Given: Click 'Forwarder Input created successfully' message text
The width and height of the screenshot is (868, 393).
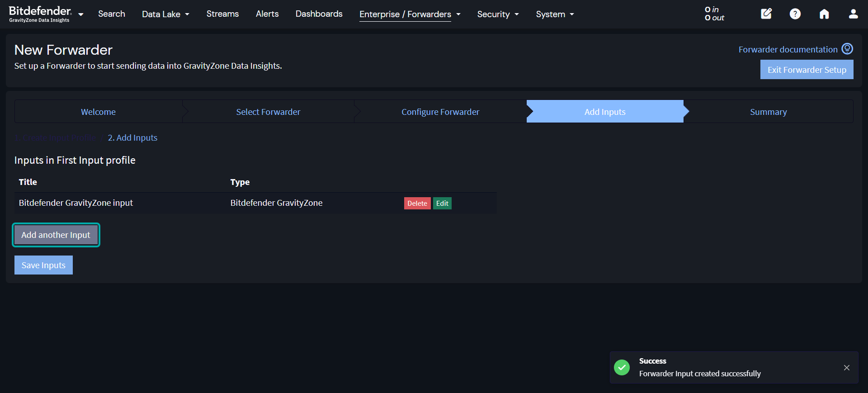Looking at the screenshot, I should point(700,374).
